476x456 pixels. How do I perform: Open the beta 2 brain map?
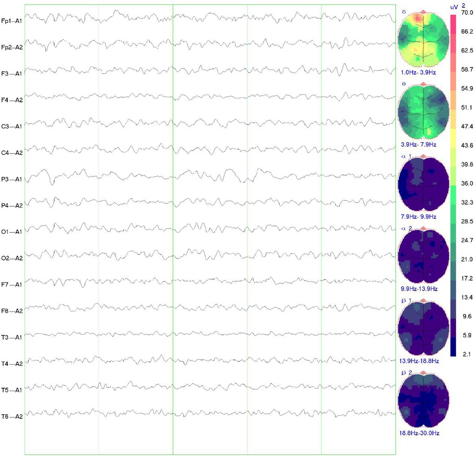424,399
